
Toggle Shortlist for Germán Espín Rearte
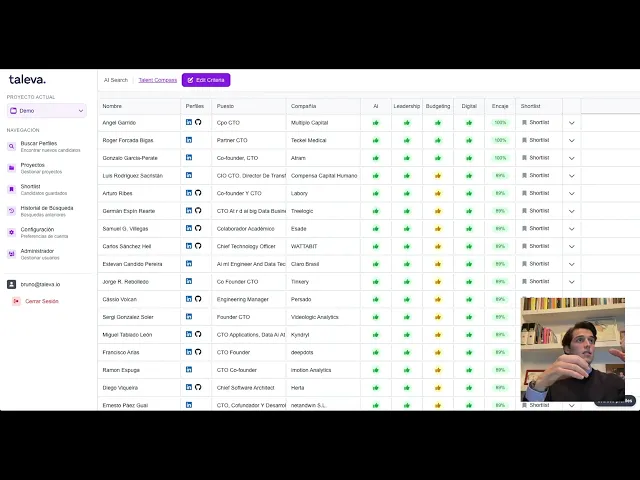point(536,211)
